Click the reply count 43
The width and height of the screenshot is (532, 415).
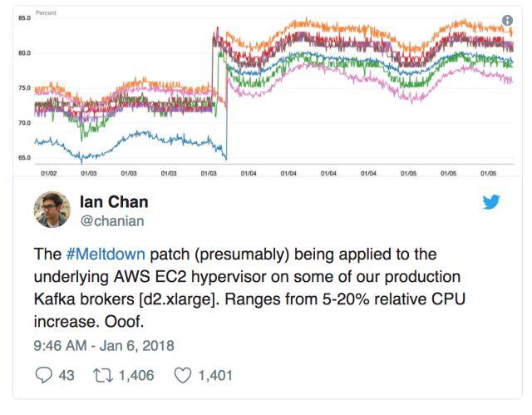tap(66, 376)
